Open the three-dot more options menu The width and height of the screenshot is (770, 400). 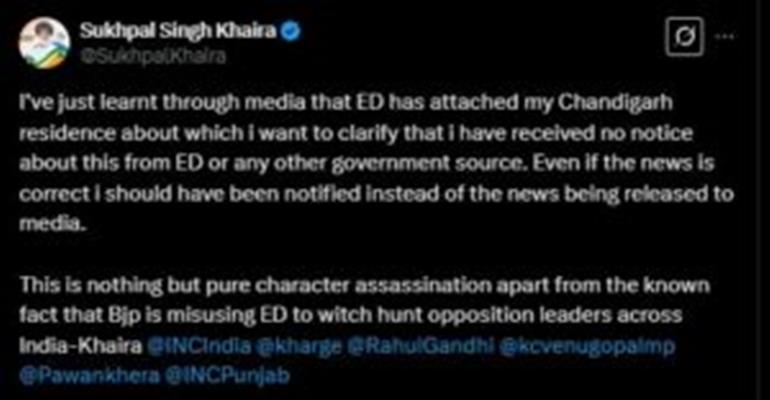click(x=725, y=36)
